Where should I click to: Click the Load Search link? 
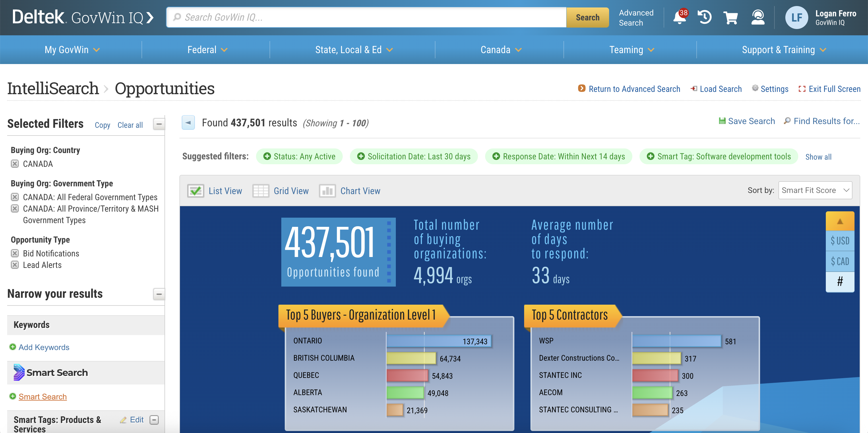coord(720,89)
